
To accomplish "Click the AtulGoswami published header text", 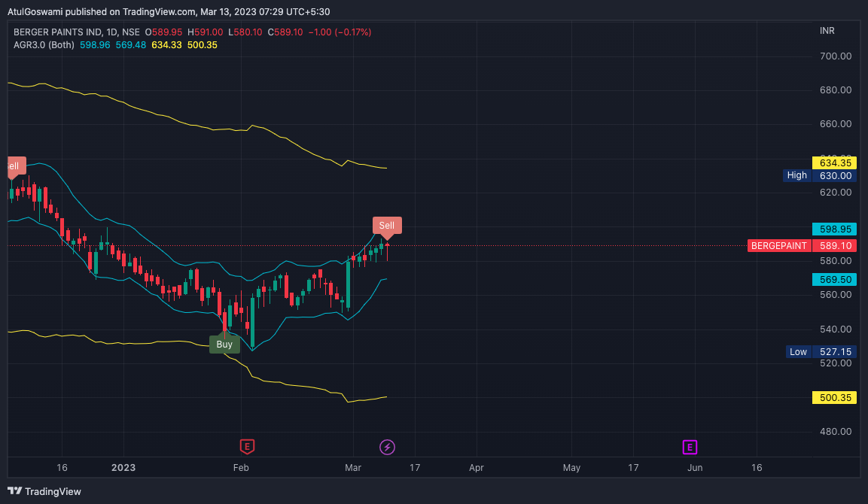I will coord(169,11).
